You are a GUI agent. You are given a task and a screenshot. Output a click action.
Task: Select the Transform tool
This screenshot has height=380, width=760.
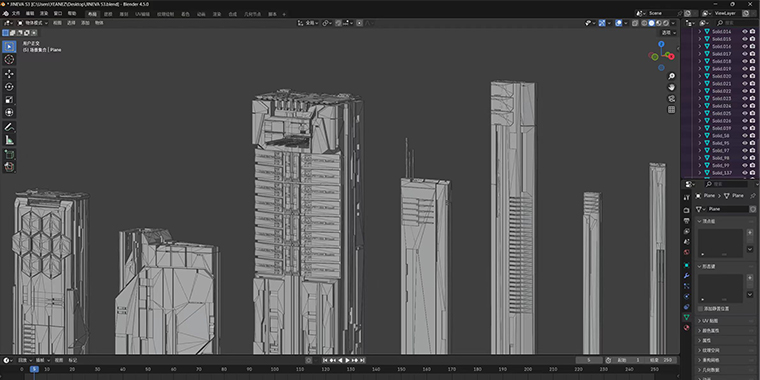[9, 112]
